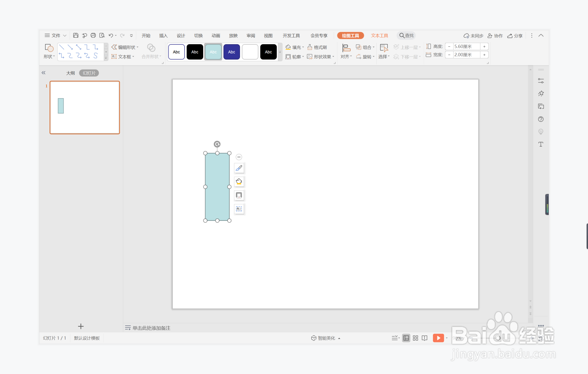Select the straight line shape
The image size is (588, 374).
[x=61, y=47]
